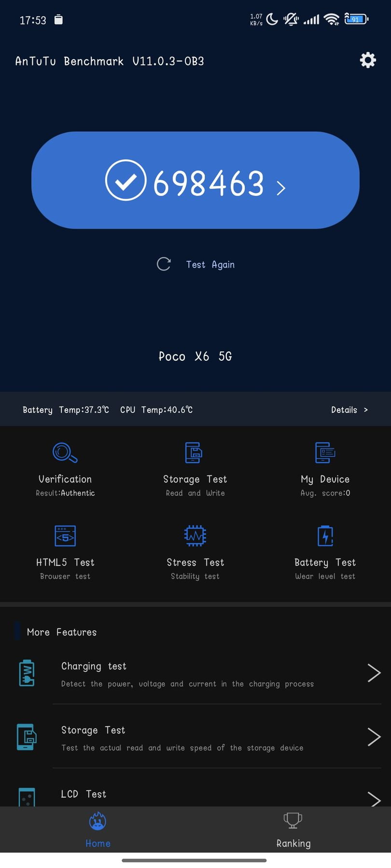Tap the More Features heading
The width and height of the screenshot is (391, 868).
point(62,632)
